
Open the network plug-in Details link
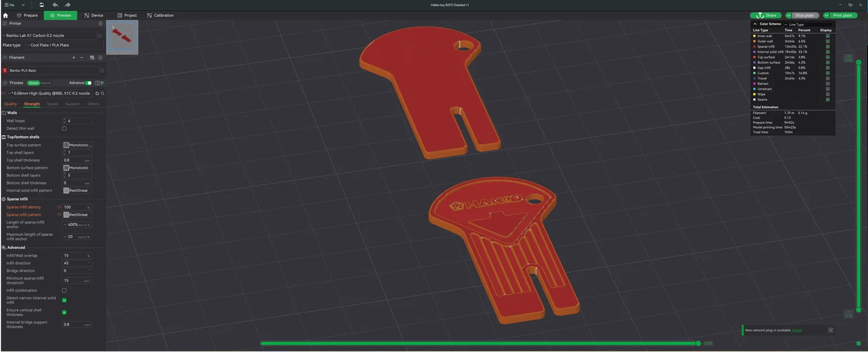tap(797, 330)
